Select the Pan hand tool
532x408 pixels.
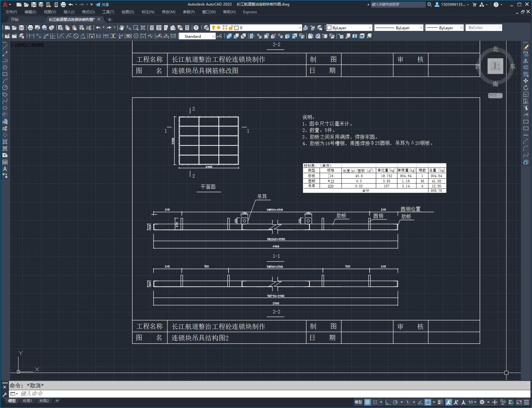[x=121, y=28]
